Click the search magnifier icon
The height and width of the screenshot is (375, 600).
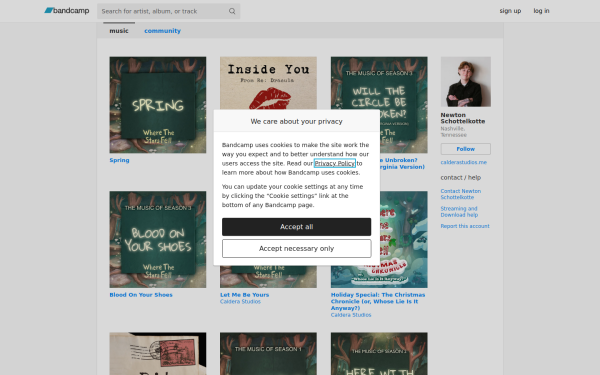[232, 11]
